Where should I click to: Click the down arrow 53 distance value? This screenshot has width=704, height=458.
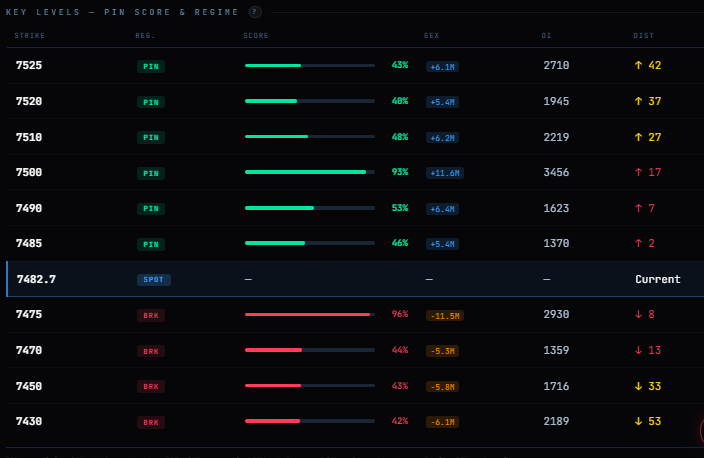(647, 421)
